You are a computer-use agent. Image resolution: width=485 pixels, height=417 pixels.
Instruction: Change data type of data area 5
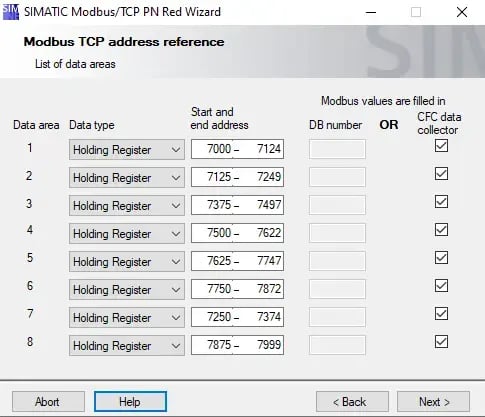(x=127, y=262)
